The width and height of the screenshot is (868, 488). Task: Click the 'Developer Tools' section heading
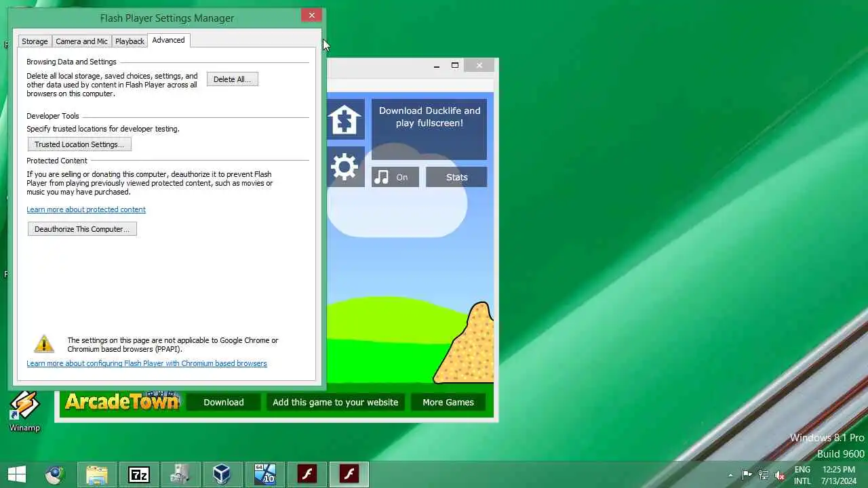(53, 116)
